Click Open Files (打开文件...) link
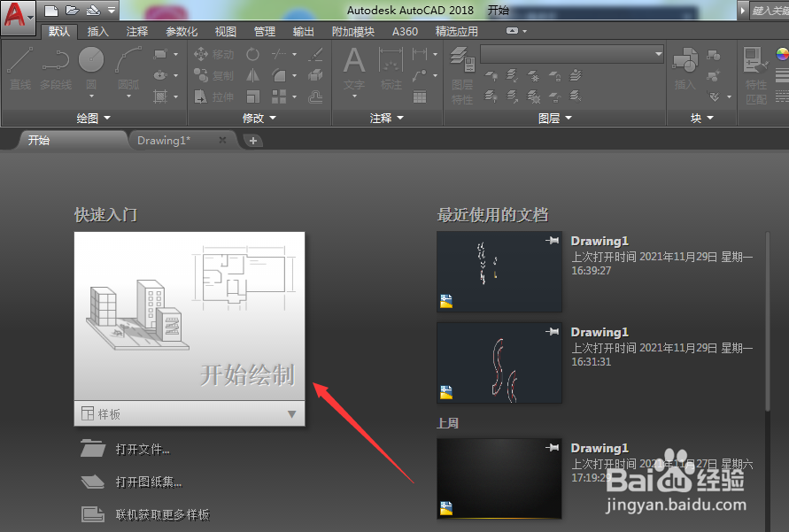This screenshot has height=532, width=789. tap(143, 449)
